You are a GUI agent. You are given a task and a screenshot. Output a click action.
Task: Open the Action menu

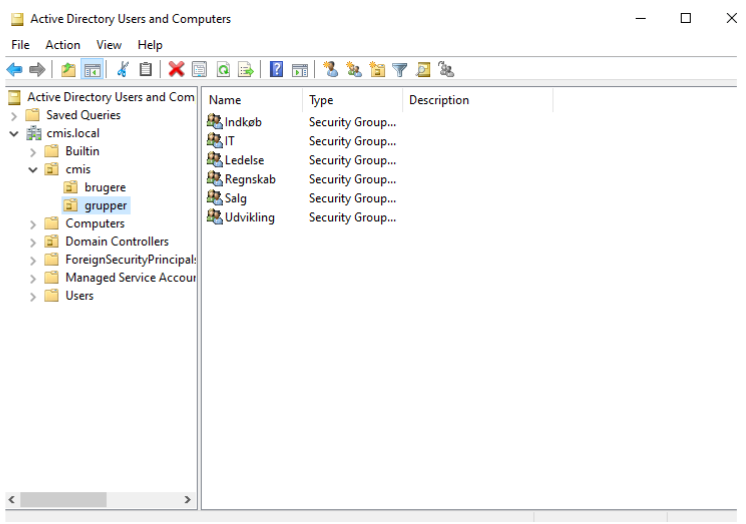coord(63,45)
